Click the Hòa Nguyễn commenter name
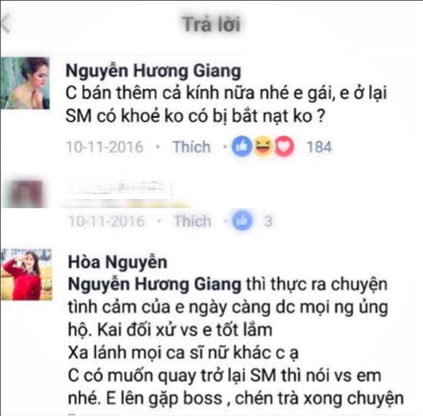Viewport: 423px width, 416px height. click(118, 262)
